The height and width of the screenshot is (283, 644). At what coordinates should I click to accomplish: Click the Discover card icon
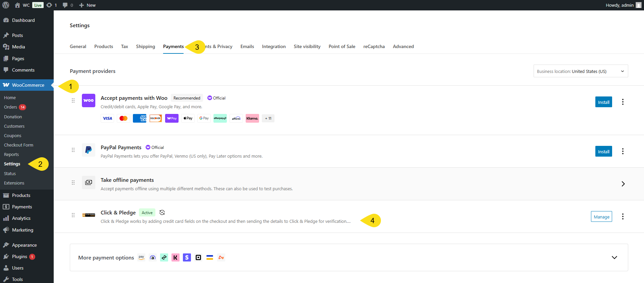point(156,118)
